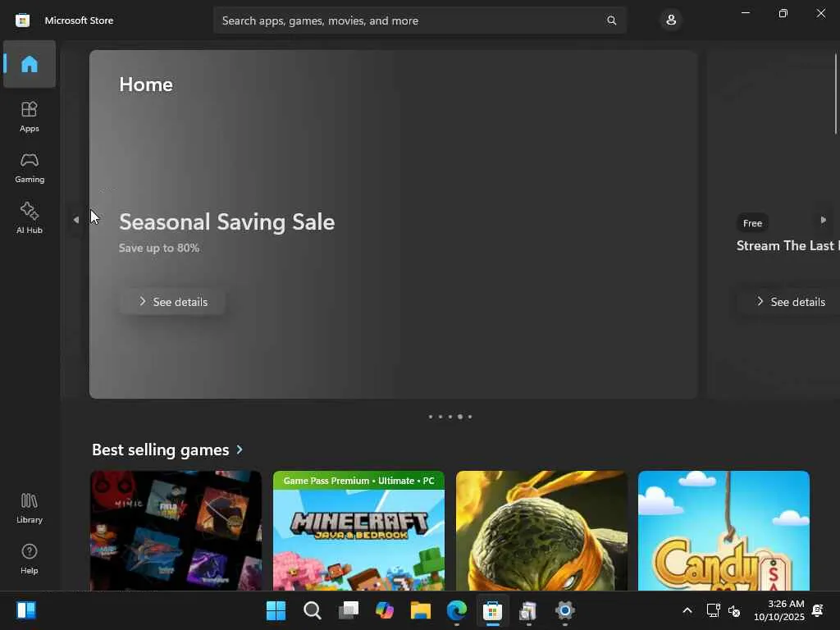Click the search magnifier icon
This screenshot has width=840, height=630.
pos(611,21)
